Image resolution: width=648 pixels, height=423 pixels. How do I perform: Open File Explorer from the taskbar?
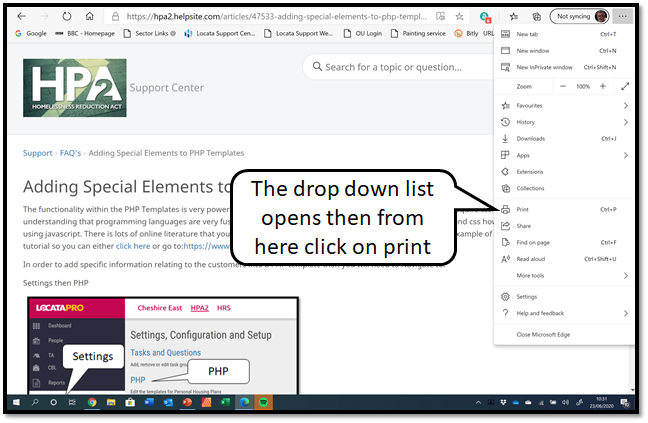point(111,402)
